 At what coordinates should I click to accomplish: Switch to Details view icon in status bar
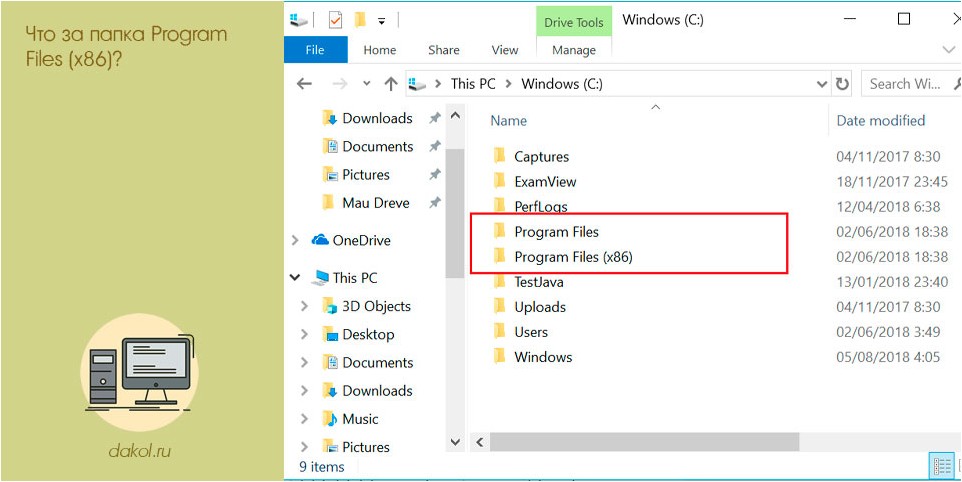pyautogui.click(x=941, y=467)
